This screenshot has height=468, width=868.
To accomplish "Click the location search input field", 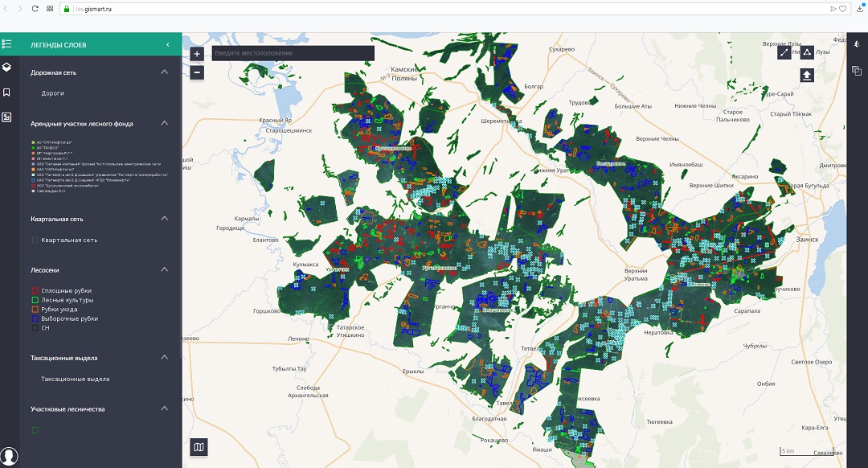I will (293, 53).
